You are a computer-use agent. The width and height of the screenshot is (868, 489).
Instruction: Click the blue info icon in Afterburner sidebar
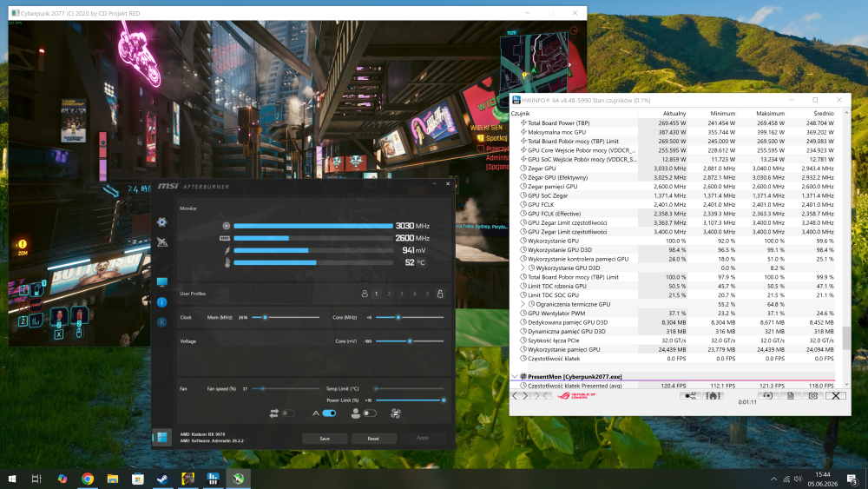pyautogui.click(x=161, y=302)
